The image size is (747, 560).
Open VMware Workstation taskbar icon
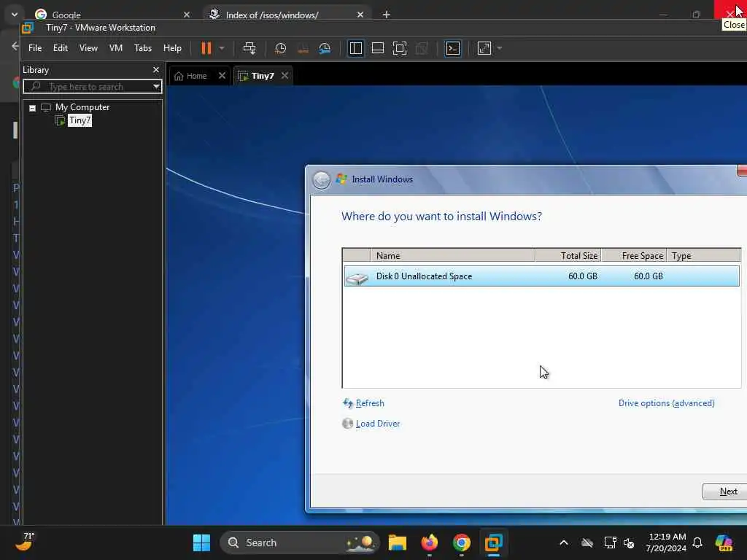tap(493, 542)
